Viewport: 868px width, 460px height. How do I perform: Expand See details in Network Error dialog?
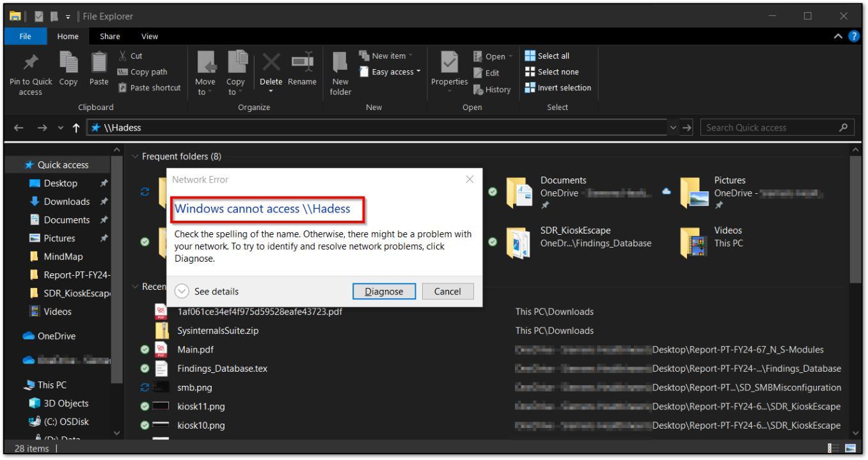pyautogui.click(x=207, y=292)
